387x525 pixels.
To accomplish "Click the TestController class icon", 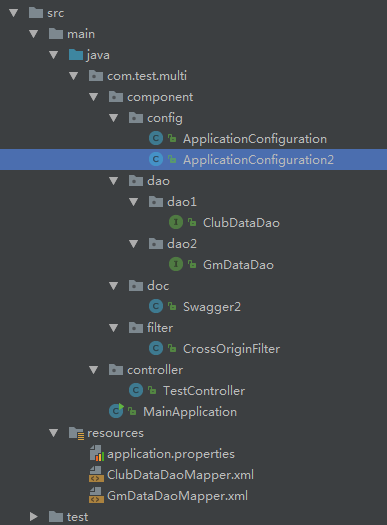I will 136,390.
